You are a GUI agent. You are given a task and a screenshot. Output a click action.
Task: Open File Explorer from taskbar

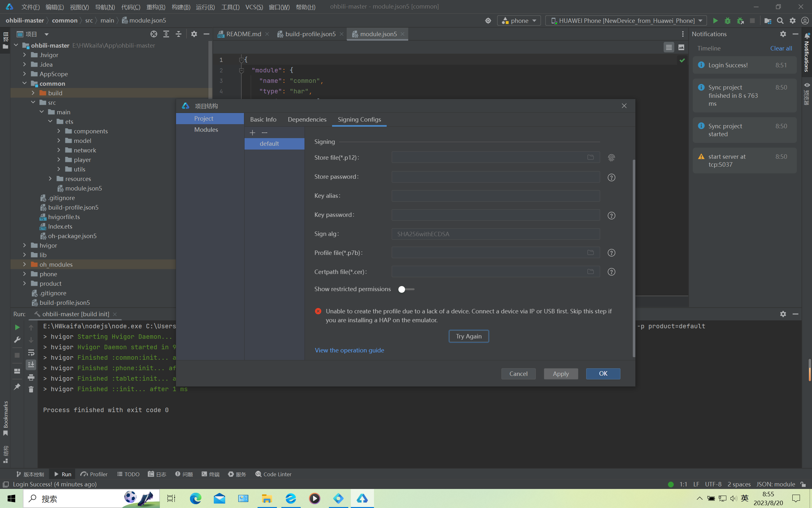coord(266,498)
